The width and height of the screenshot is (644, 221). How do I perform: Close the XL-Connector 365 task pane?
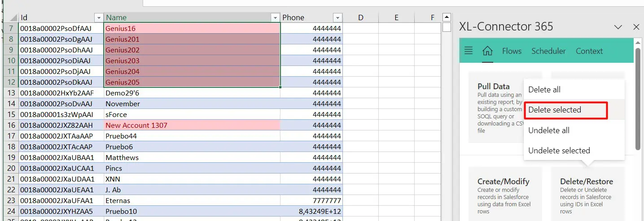[636, 27]
